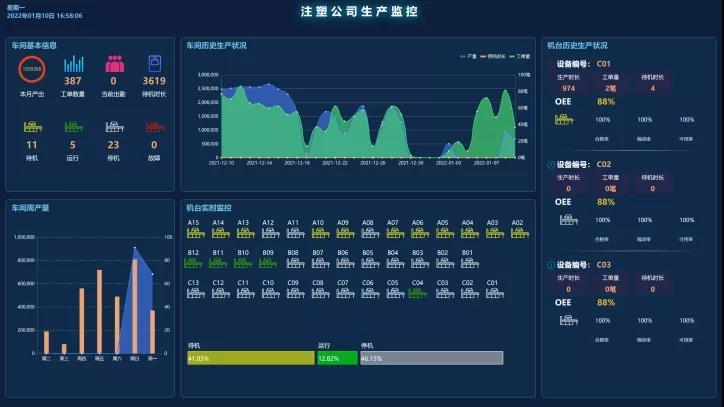Select machine C07 icon
This screenshot has width=724, height=407.
tap(345, 293)
